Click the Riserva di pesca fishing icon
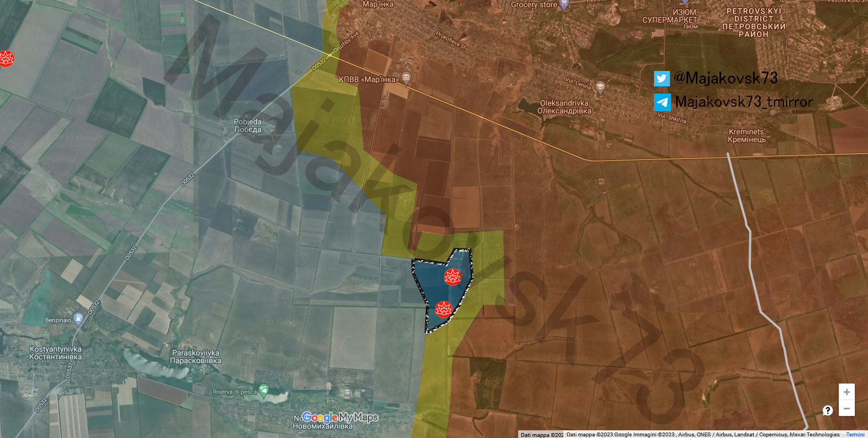Viewport: 868px width, 438px height. tap(263, 391)
